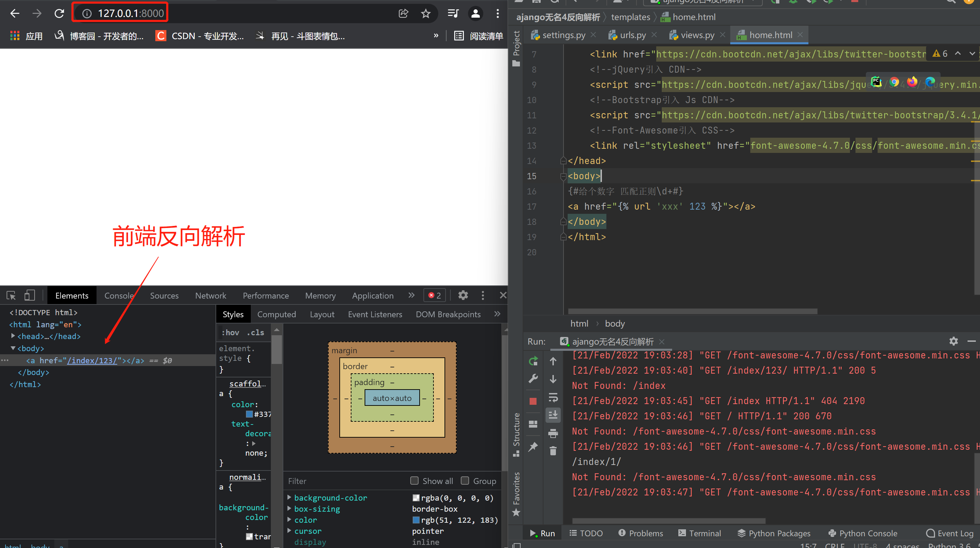The width and height of the screenshot is (980, 548).
Task: Open the CSDN bookmark
Action: [x=200, y=36]
